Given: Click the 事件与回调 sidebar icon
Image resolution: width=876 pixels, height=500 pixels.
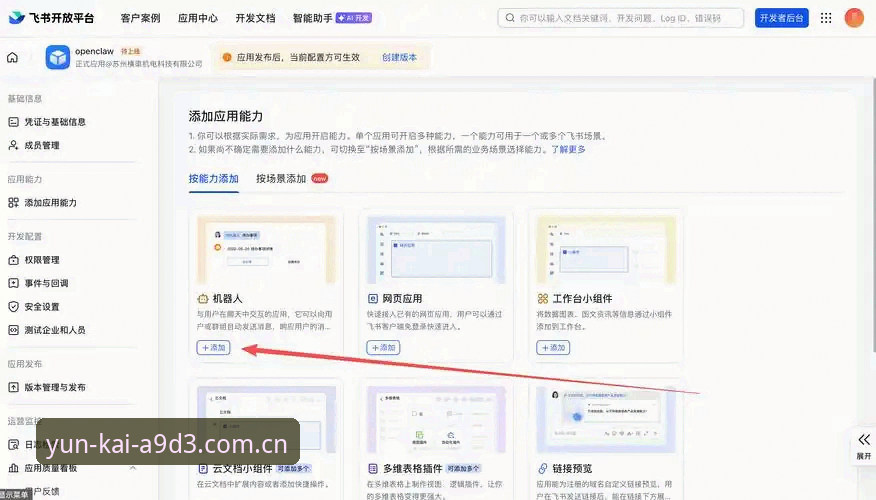Looking at the screenshot, I should 13,283.
